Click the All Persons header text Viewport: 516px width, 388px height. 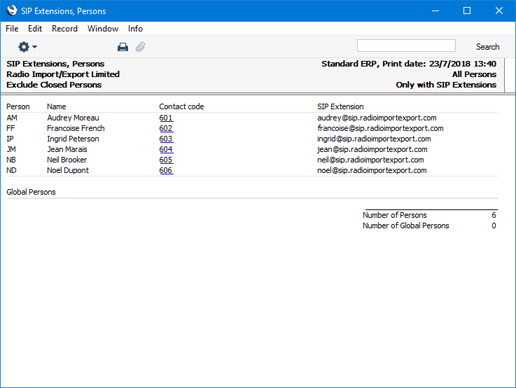pyautogui.click(x=474, y=74)
